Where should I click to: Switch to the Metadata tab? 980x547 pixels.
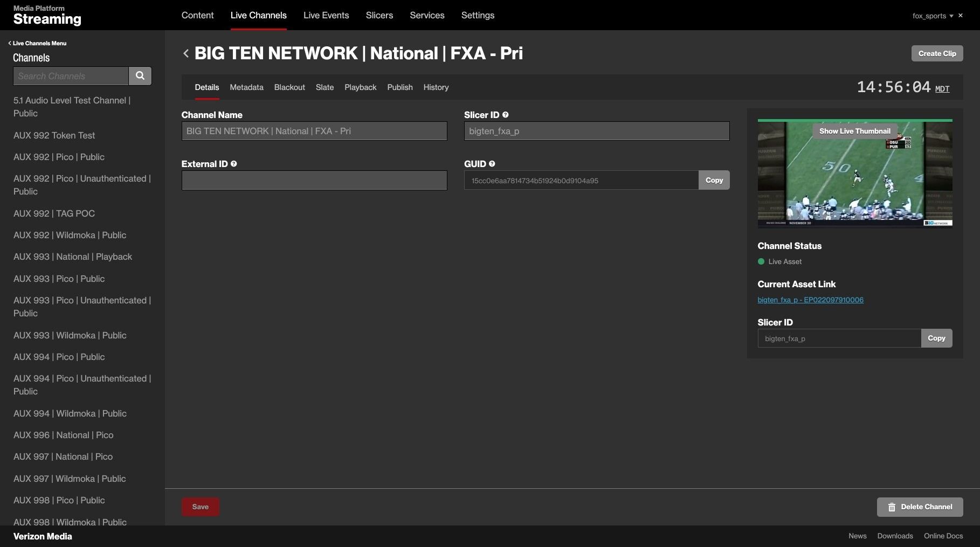click(x=246, y=87)
